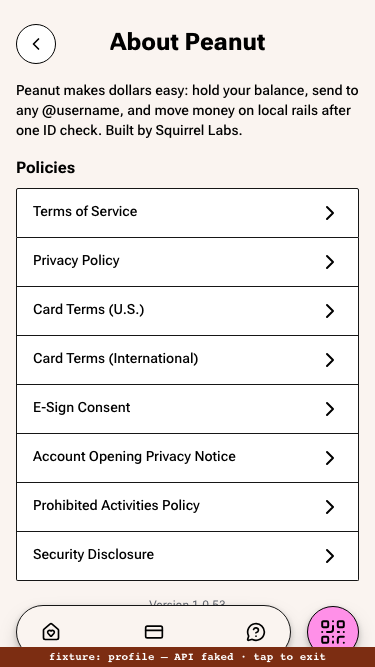Open the help chat icon
The width and height of the screenshot is (375, 667).
(256, 632)
